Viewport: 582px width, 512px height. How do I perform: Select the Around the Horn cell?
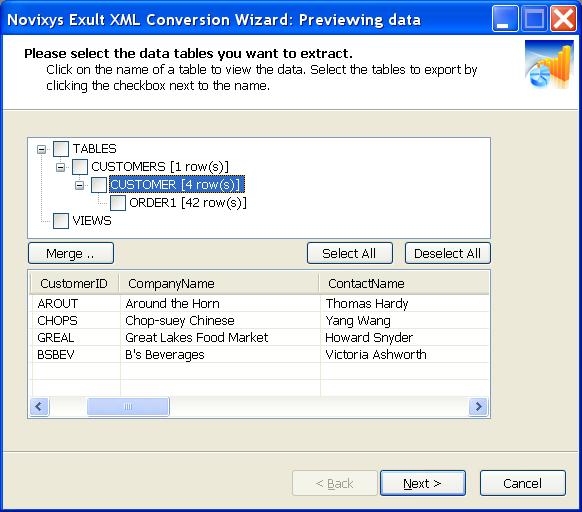click(220, 303)
